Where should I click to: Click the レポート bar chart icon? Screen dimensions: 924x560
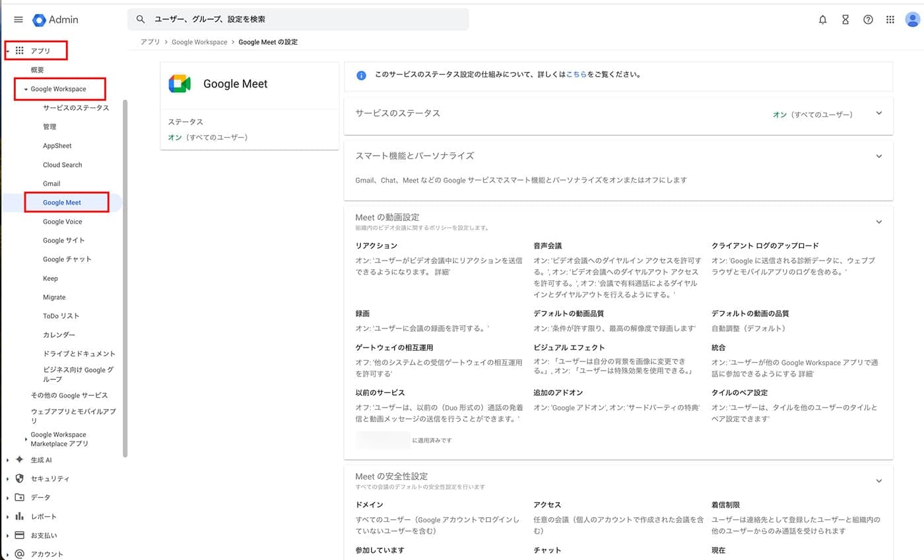[x=19, y=516]
